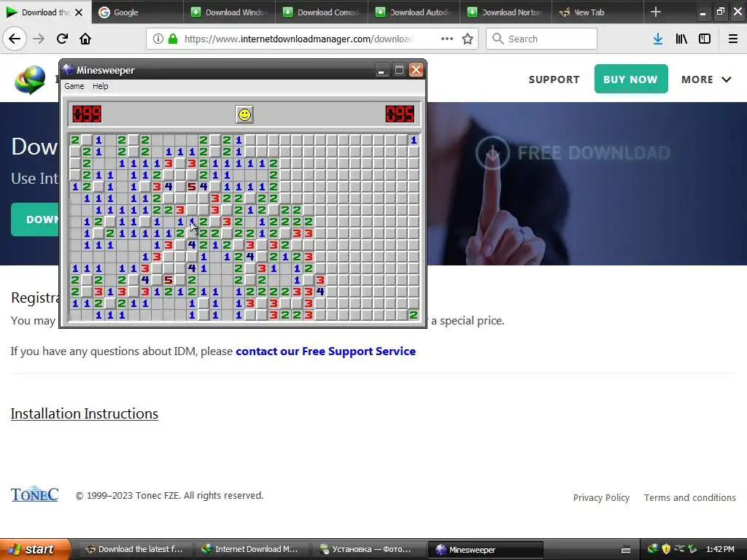Open the Installation Instructions link
747x560 pixels.
point(85,414)
